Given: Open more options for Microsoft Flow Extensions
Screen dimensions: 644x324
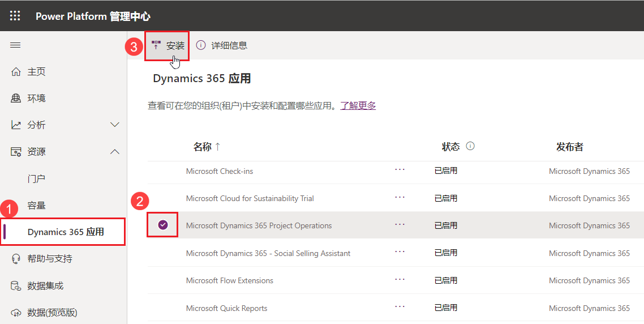Looking at the screenshot, I should (x=400, y=280).
